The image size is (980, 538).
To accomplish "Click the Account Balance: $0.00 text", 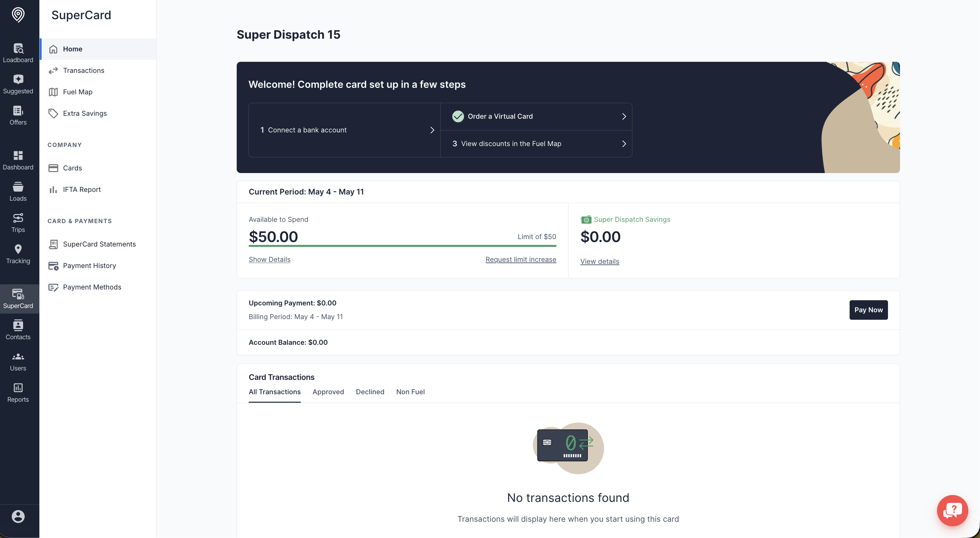I will pos(288,343).
